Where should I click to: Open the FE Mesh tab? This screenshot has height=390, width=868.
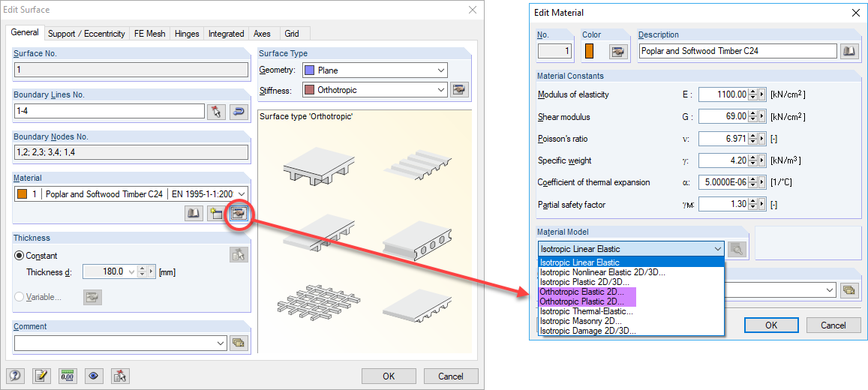tap(149, 34)
